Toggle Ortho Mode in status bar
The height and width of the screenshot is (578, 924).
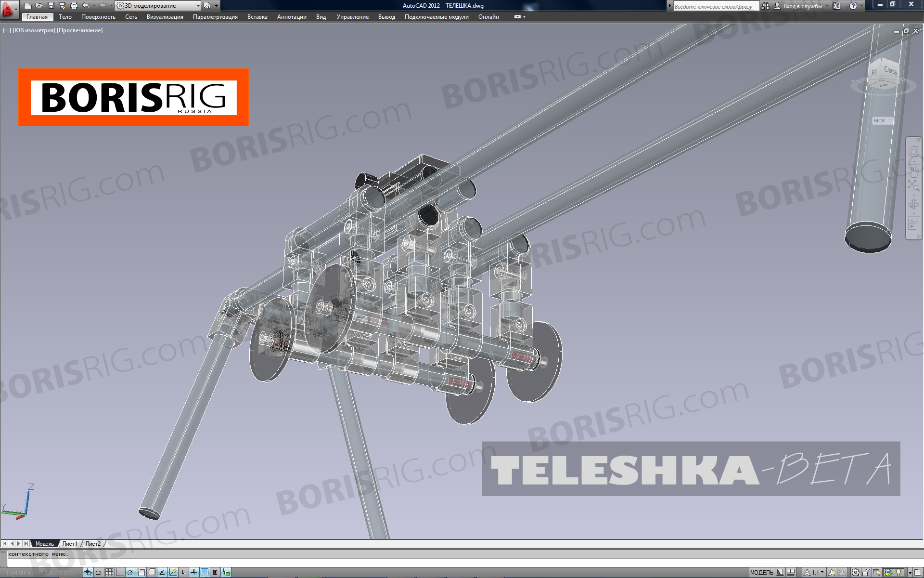120,572
